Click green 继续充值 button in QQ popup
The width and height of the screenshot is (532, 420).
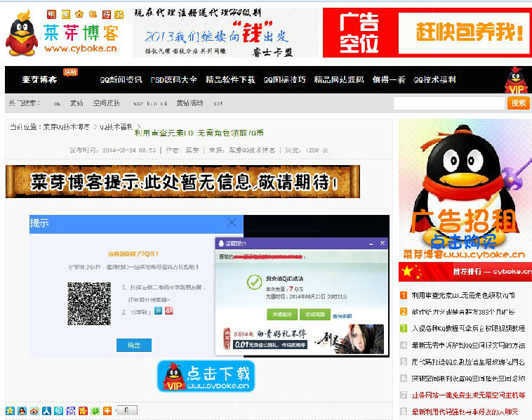[315, 315]
